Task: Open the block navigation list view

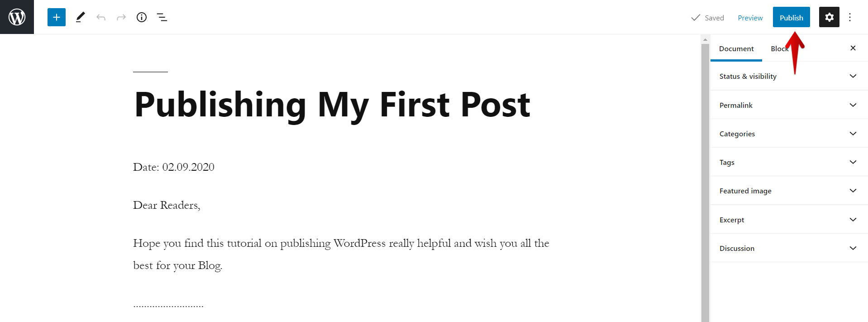Action: [x=162, y=17]
